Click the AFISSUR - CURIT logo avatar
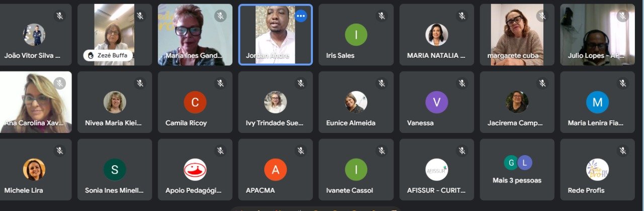Screen dimensions: 644x211 (x=437, y=170)
